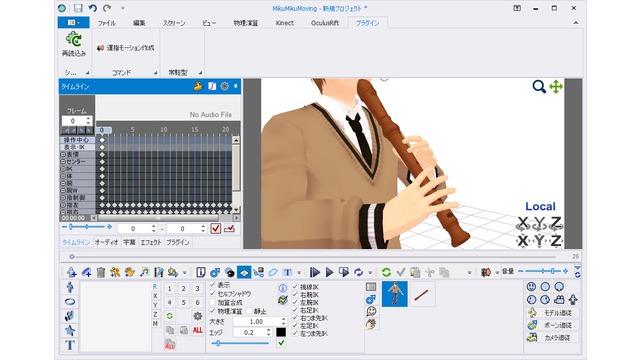Toggle the 左足IK checkbox
Image resolution: width=640 pixels, height=360 pixels.
click(295, 326)
